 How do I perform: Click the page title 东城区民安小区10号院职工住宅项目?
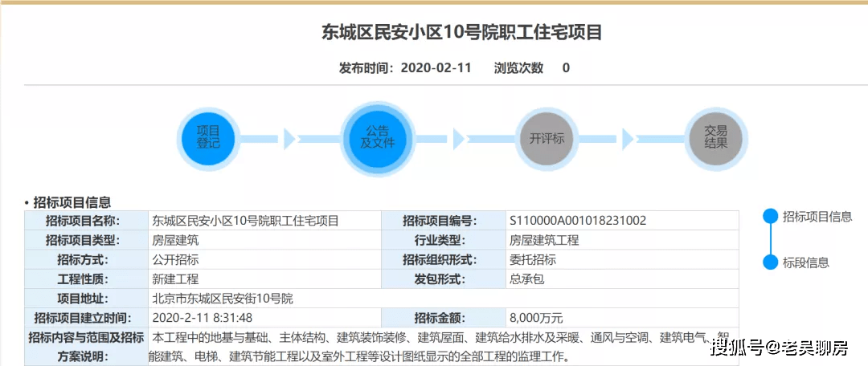pos(461,33)
